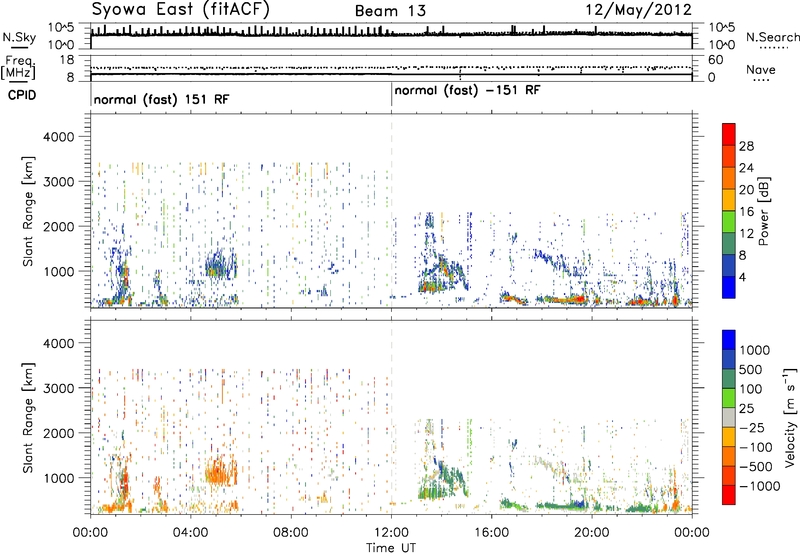Viewport: 800px width, 554px height.
Task: Click the 'N.Search' legend label
Action: coord(772,37)
